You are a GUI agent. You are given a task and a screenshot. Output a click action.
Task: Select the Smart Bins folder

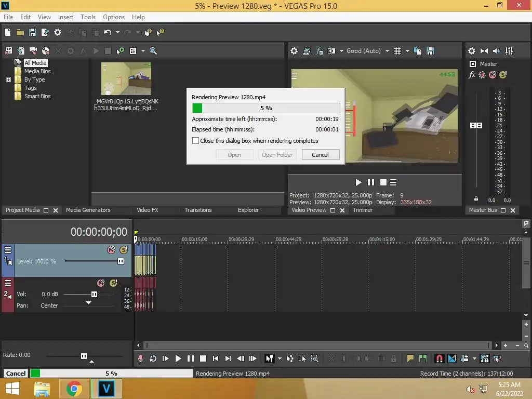tap(37, 96)
